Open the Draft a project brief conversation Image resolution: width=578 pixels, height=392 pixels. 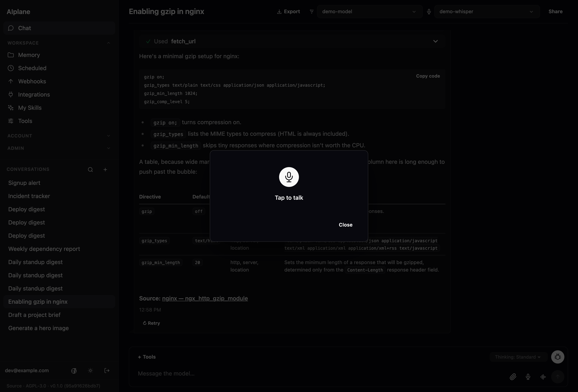point(59,315)
